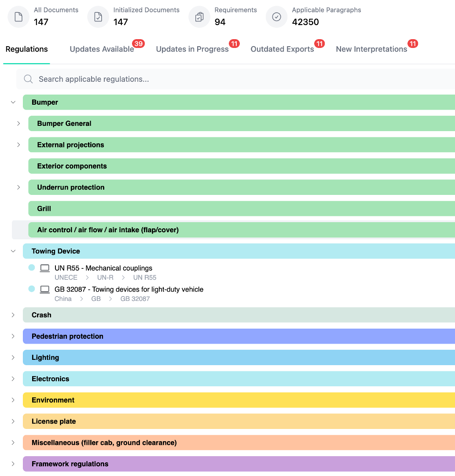Click the Requirements clipboard icon
455x476 pixels.
pos(199,17)
